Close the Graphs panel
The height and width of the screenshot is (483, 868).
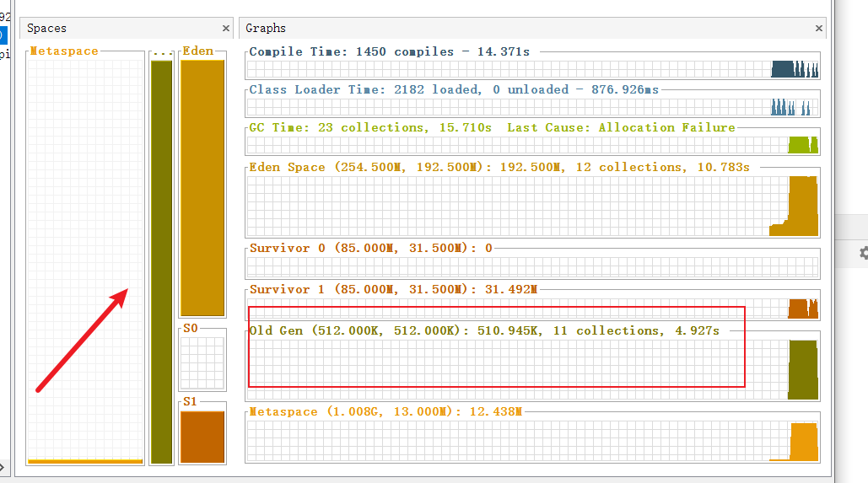(x=818, y=29)
